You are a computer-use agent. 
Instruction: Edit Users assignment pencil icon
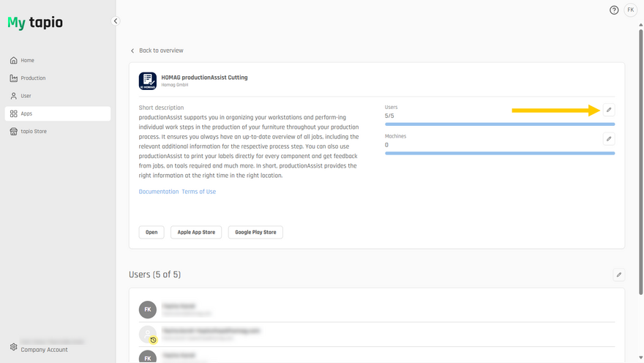point(609,110)
